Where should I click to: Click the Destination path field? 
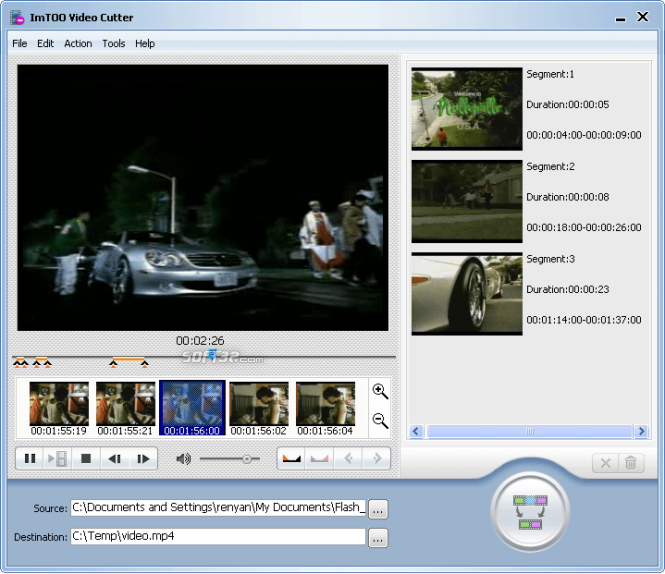pyautogui.click(x=218, y=537)
